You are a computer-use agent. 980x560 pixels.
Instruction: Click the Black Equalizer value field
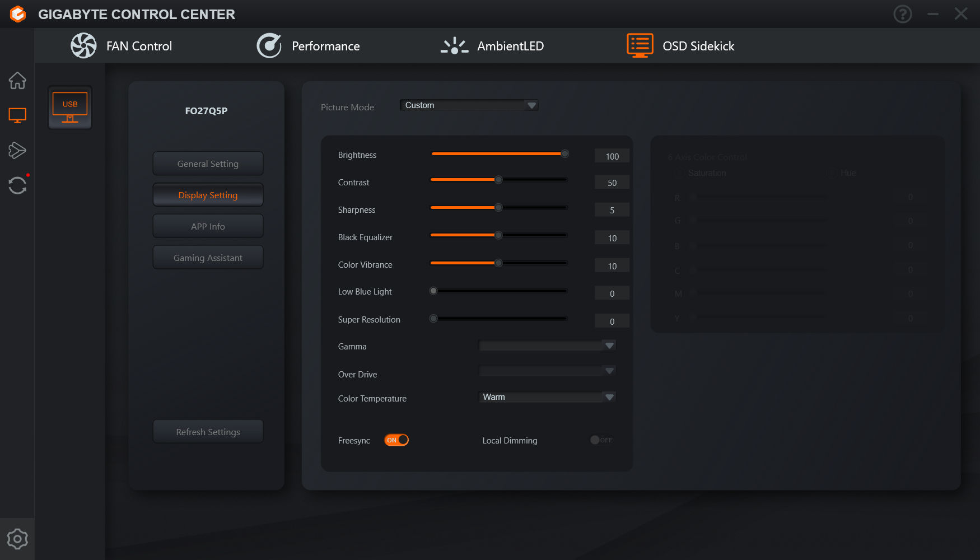click(612, 238)
